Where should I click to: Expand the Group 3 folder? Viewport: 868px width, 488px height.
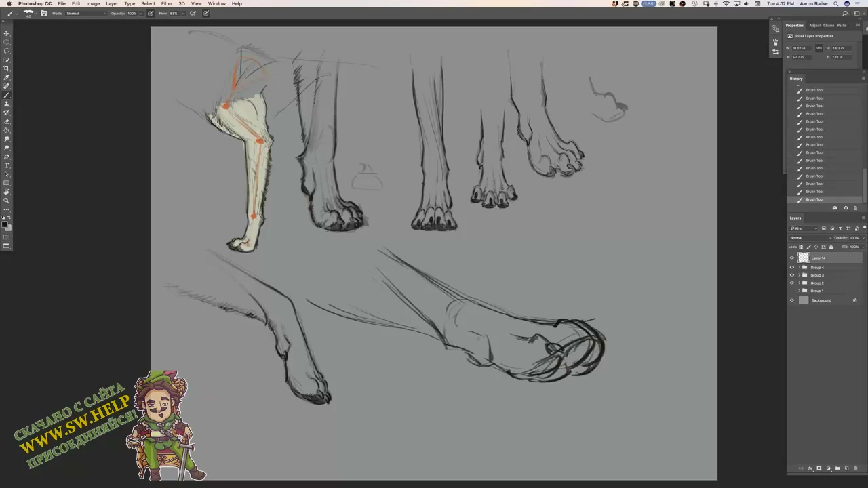(799, 275)
